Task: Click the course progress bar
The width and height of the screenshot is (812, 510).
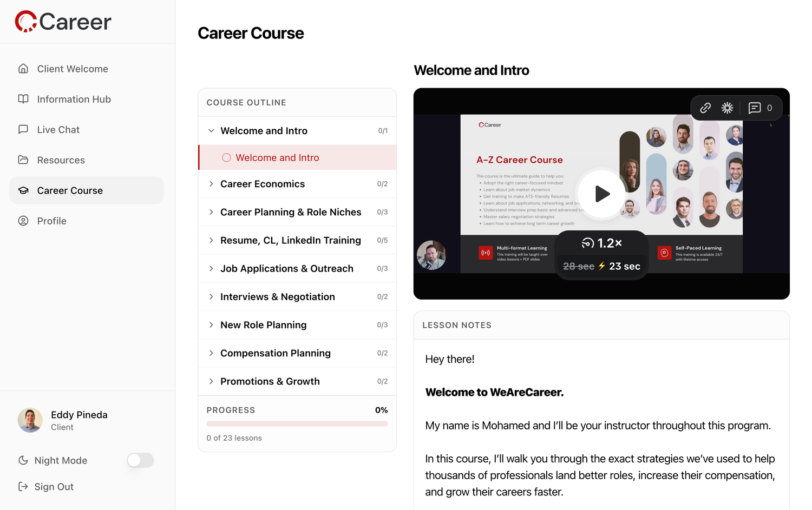Action: [297, 424]
